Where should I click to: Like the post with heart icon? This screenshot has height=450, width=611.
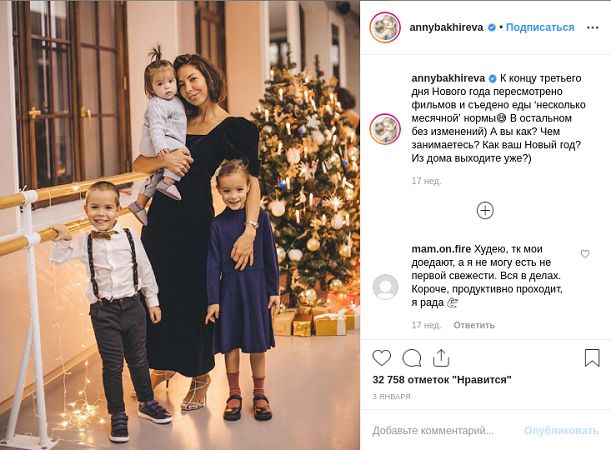(381, 358)
